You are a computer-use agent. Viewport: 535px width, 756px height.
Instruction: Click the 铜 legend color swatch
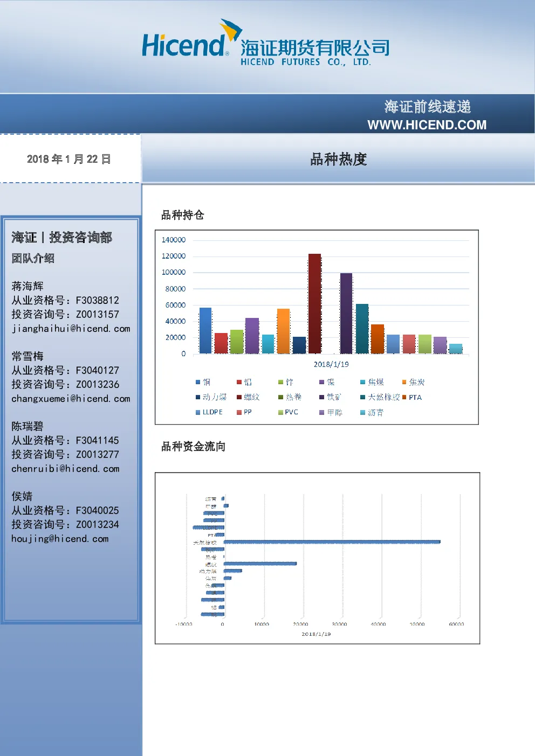click(198, 382)
